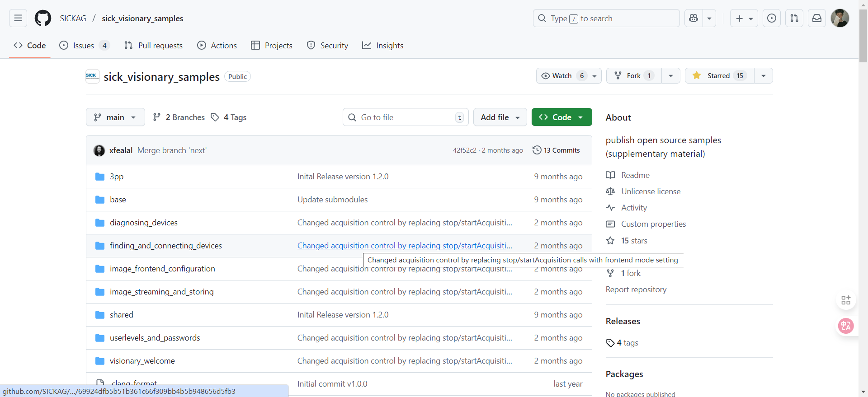This screenshot has width=868, height=397.
Task: Open your issues icon in header
Action: pos(772,18)
